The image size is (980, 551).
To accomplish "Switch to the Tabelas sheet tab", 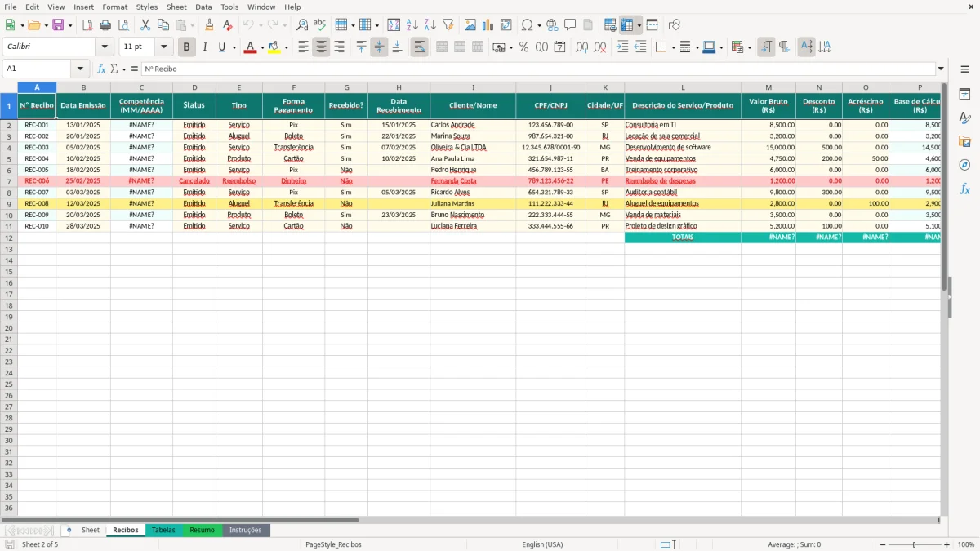I will pyautogui.click(x=163, y=530).
